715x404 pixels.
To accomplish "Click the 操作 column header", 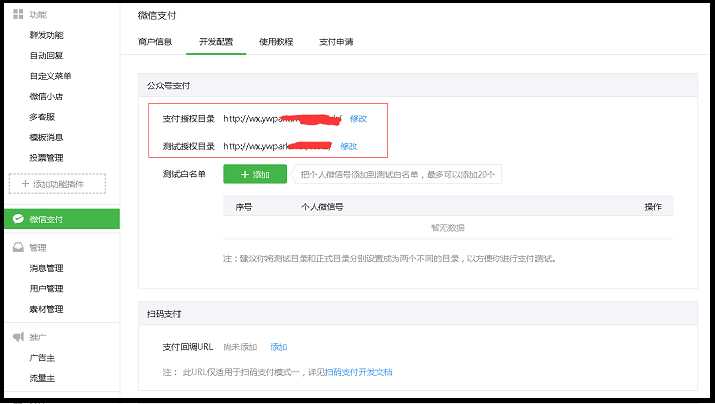I will [x=653, y=207].
